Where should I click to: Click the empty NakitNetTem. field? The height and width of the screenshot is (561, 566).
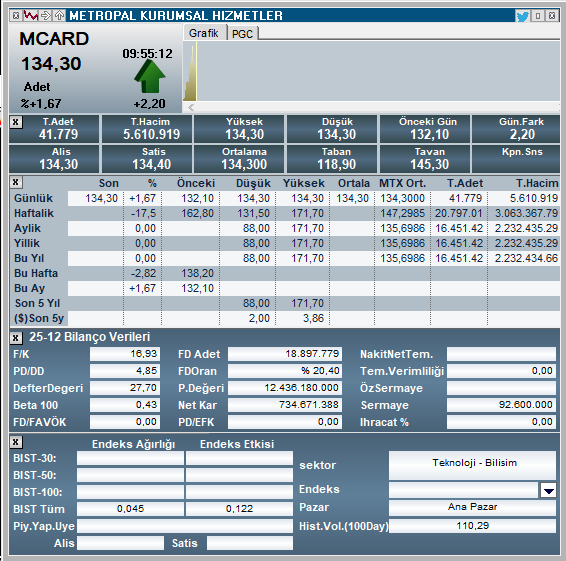click(501, 354)
